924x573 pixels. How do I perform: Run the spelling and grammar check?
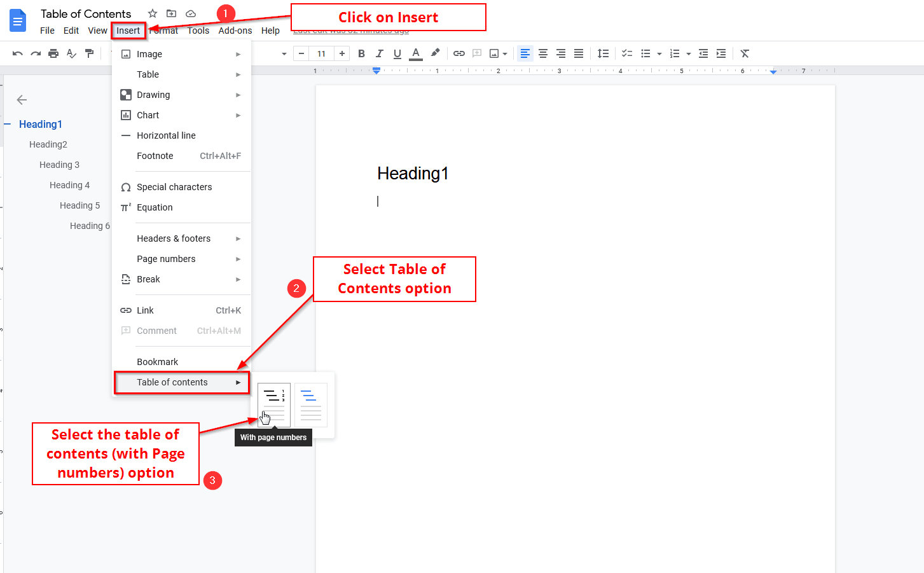71,53
